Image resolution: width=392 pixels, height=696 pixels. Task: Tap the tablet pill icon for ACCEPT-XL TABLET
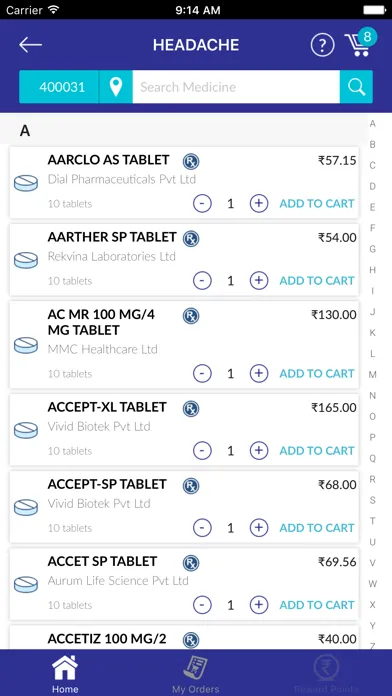26,430
